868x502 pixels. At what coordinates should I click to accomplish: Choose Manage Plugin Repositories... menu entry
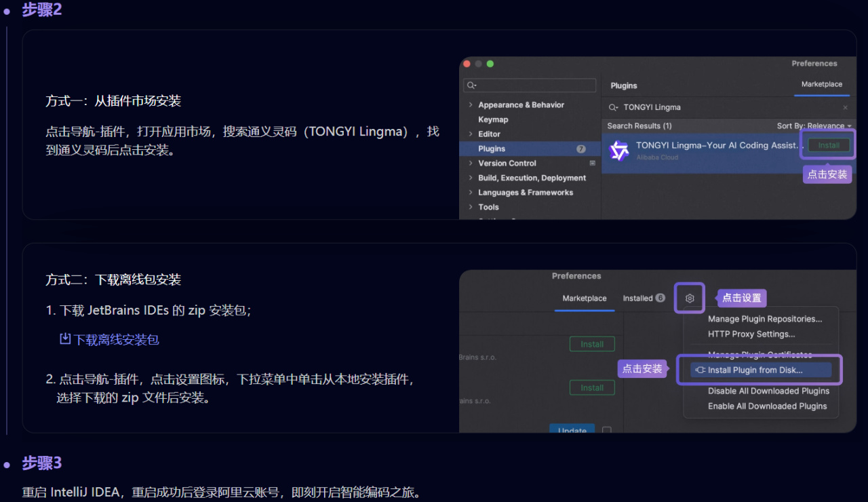(x=765, y=319)
